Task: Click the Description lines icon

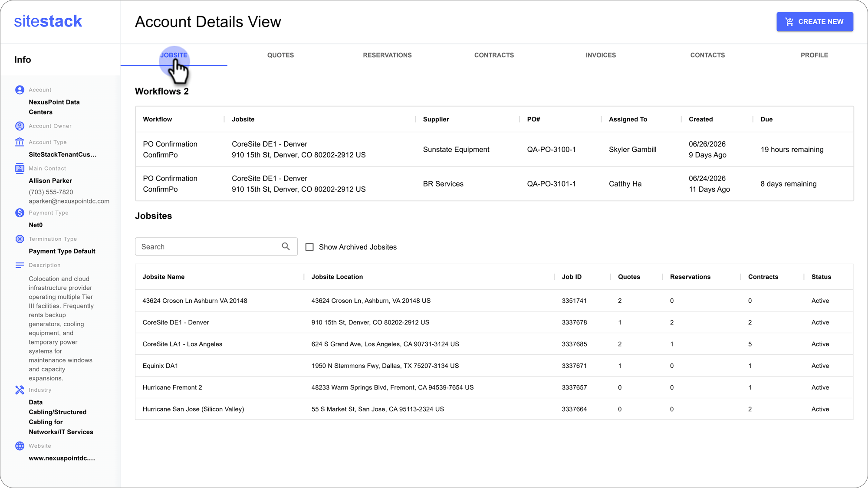Action: pos(20,265)
